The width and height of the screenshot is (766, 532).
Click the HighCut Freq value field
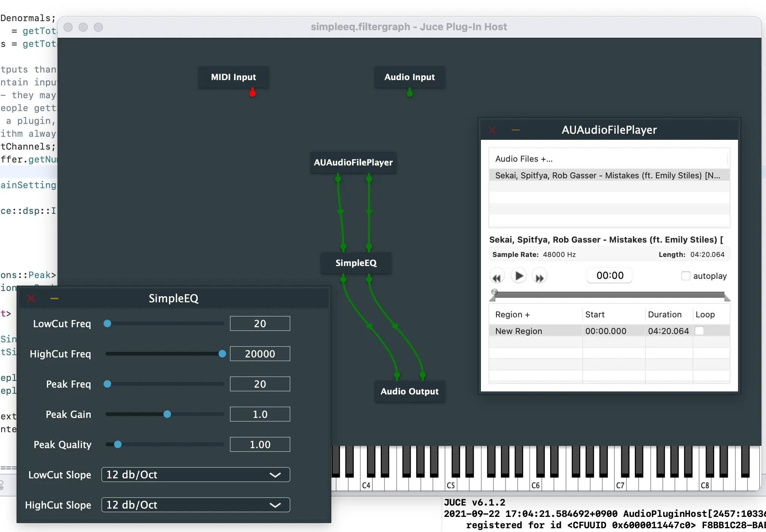[260, 354]
